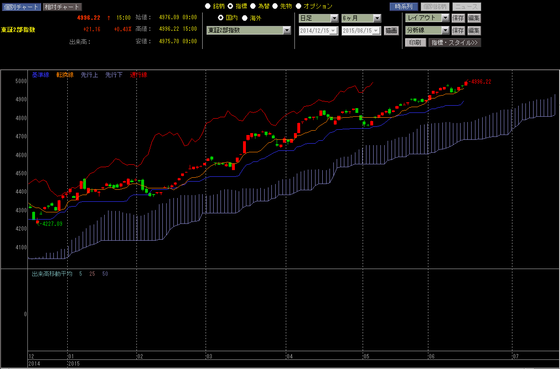This screenshot has width=560, height=369.
Task: Click the start date field 2014/12/15
Action: coord(319,31)
